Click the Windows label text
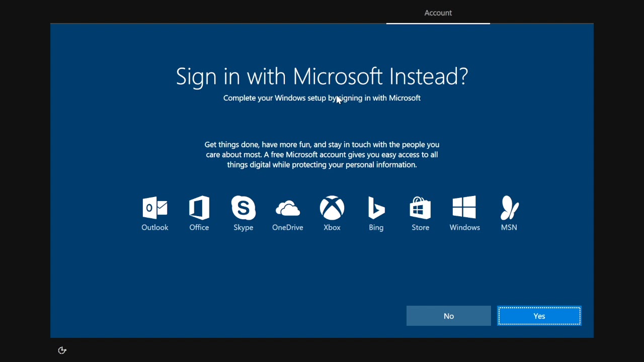 coord(465,227)
